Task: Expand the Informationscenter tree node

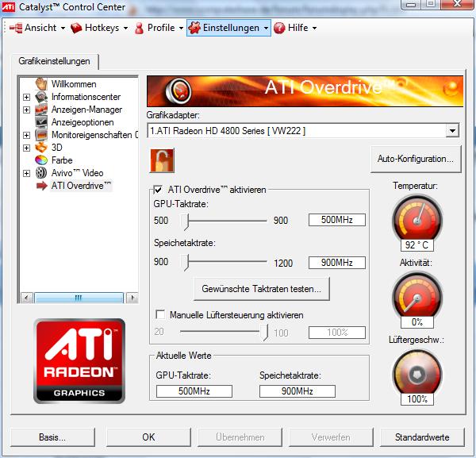Action: (27, 97)
